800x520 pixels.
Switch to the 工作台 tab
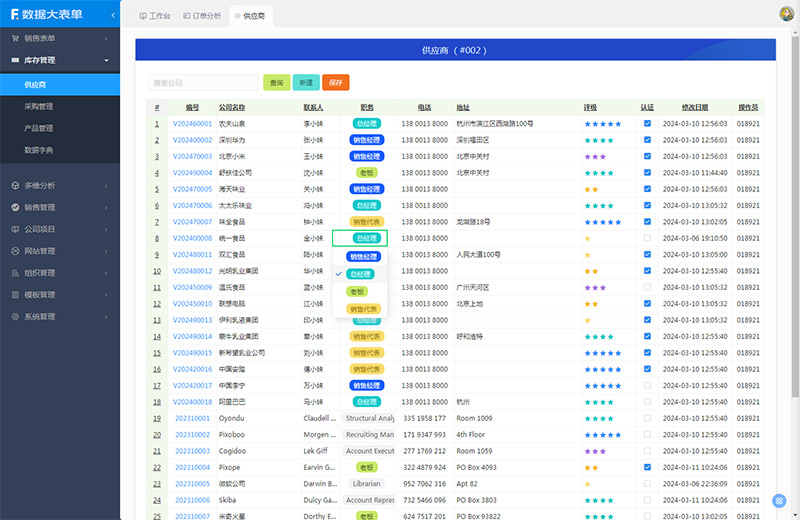155,16
